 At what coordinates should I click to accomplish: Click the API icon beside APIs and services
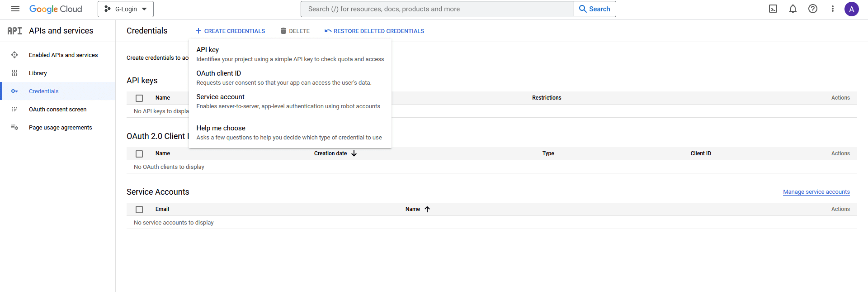click(x=14, y=31)
